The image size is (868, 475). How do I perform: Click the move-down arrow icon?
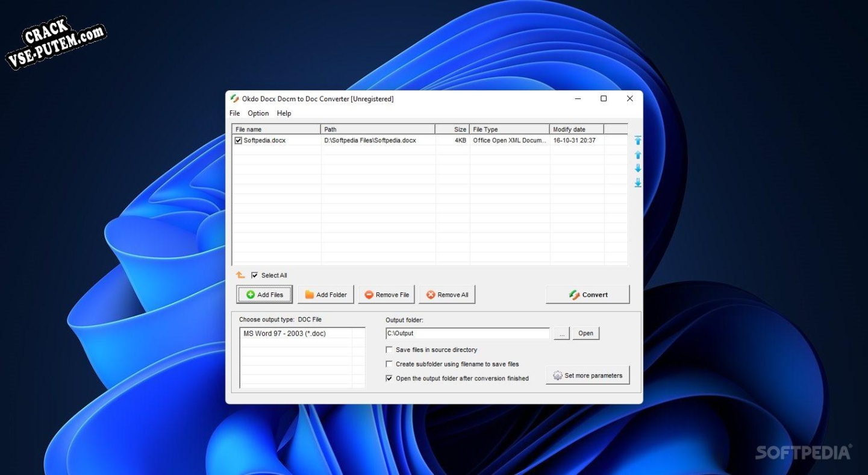coord(637,169)
